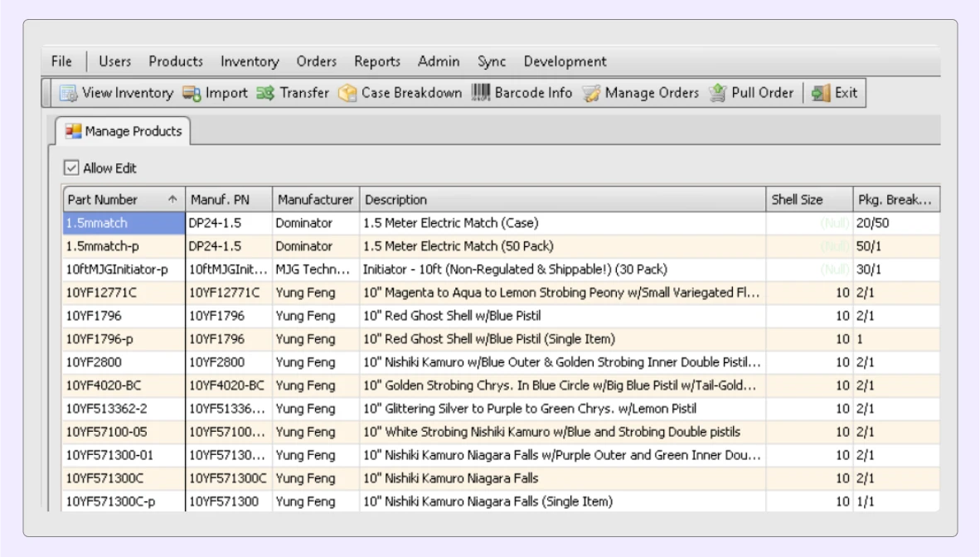Open Case Breakdown from the toolbar icon

point(347,93)
